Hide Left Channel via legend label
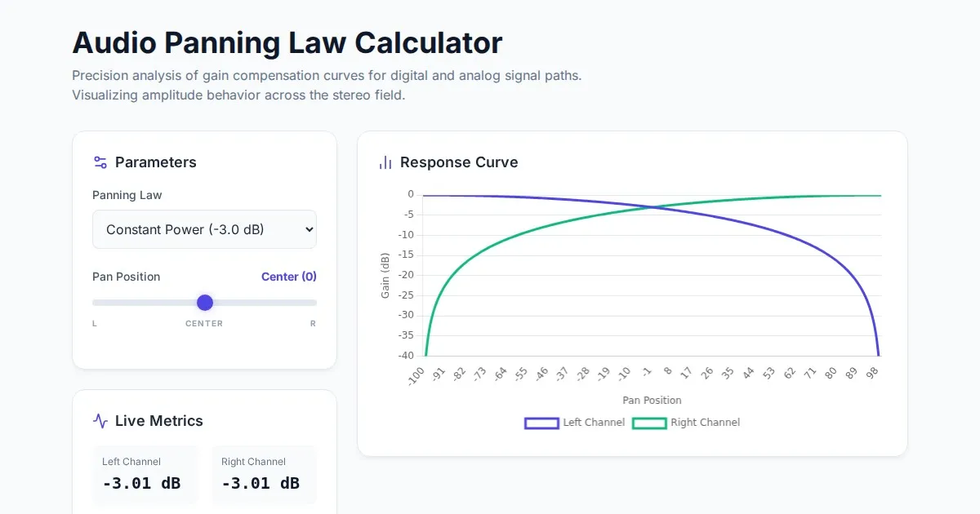 pyautogui.click(x=594, y=423)
